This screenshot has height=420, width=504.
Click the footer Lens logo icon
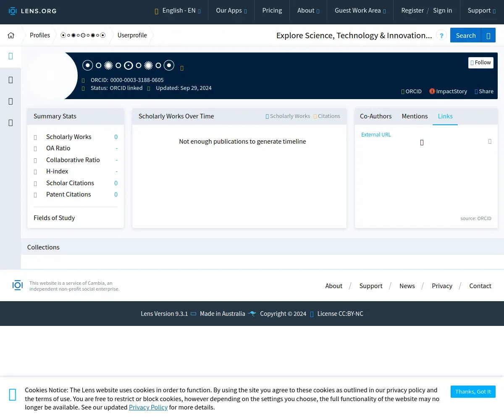tap(18, 286)
